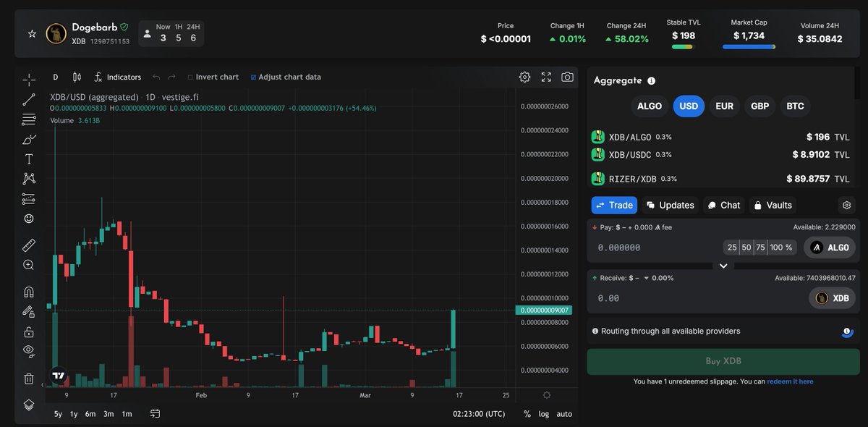Image resolution: width=868 pixels, height=427 pixels.
Task: Enter fullscreen chart mode
Action: pyautogui.click(x=546, y=77)
